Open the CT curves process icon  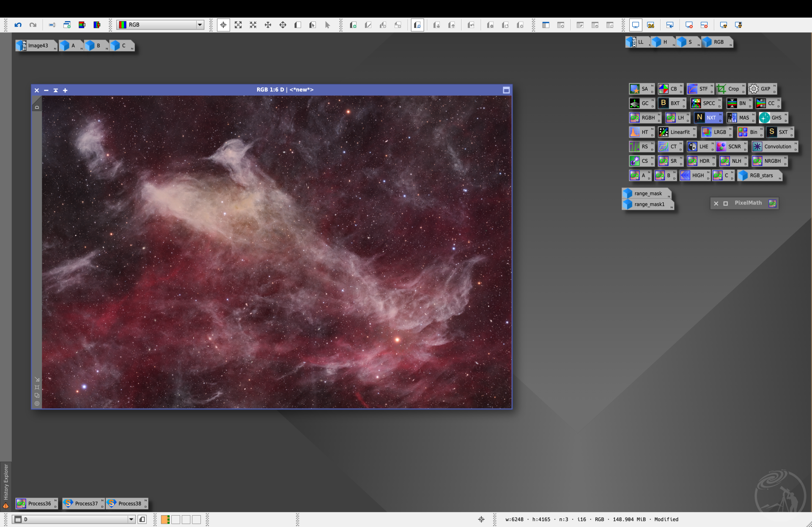tap(670, 146)
